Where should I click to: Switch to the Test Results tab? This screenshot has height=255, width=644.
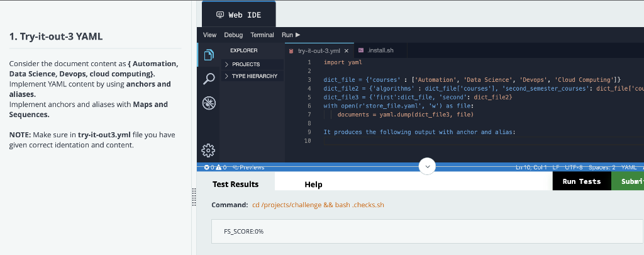click(235, 184)
